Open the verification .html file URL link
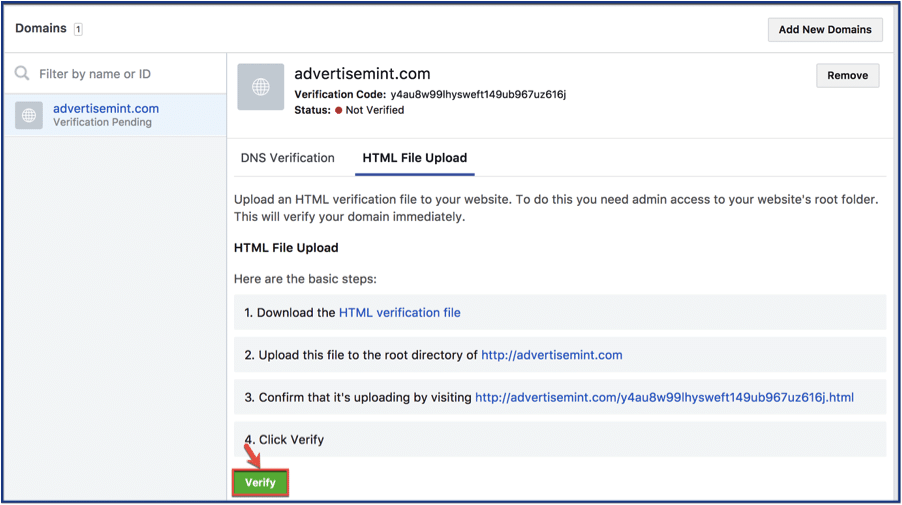This screenshot has width=902, height=505. click(x=664, y=397)
